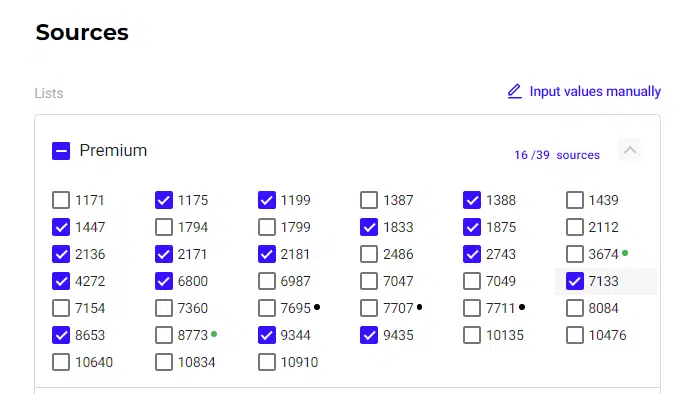The width and height of the screenshot is (691, 394).
Task: Click the 16/39 sources counter
Action: coord(557,155)
